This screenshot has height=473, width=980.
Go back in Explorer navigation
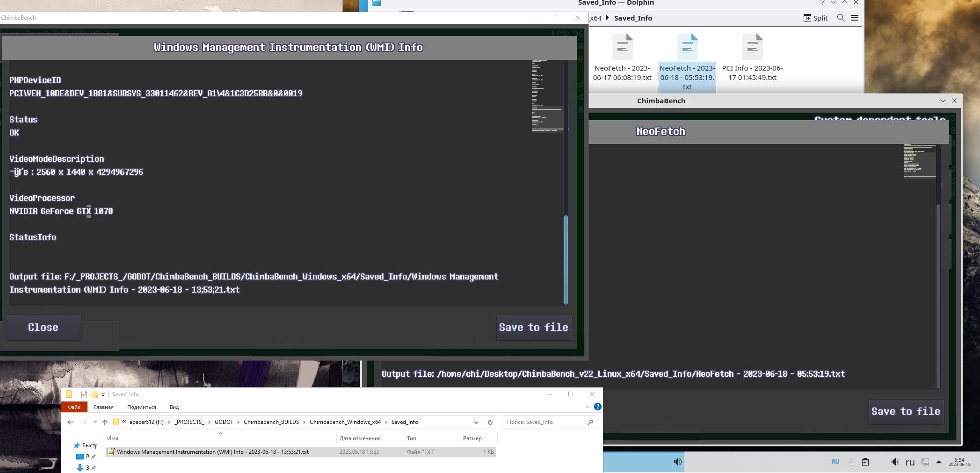pyautogui.click(x=70, y=422)
